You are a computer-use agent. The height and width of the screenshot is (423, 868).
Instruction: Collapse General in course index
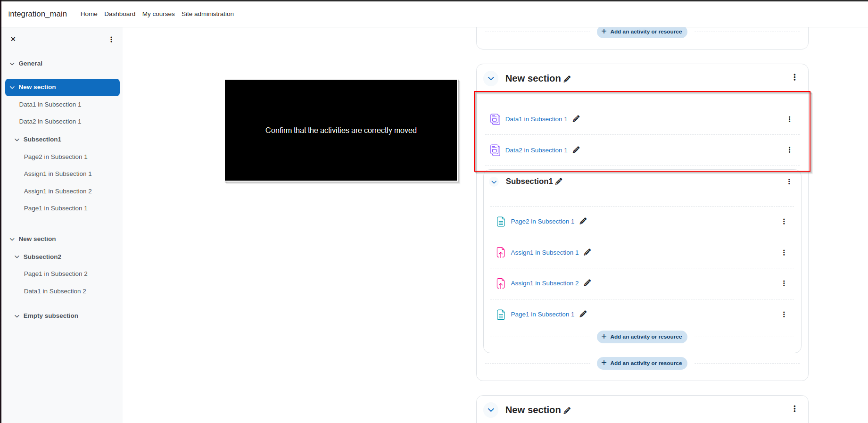[x=12, y=64]
